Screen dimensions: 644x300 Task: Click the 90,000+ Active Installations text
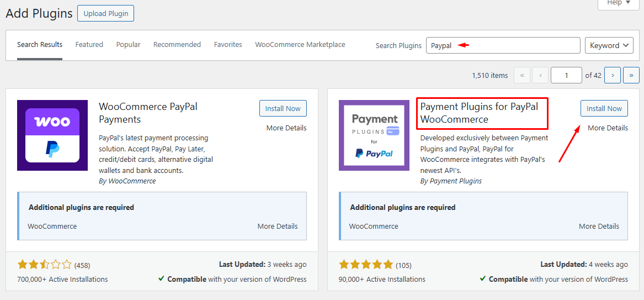pos(382,279)
